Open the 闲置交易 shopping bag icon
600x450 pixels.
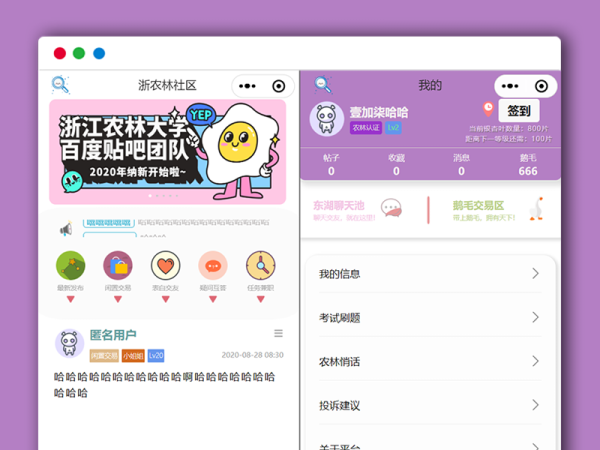click(x=118, y=265)
